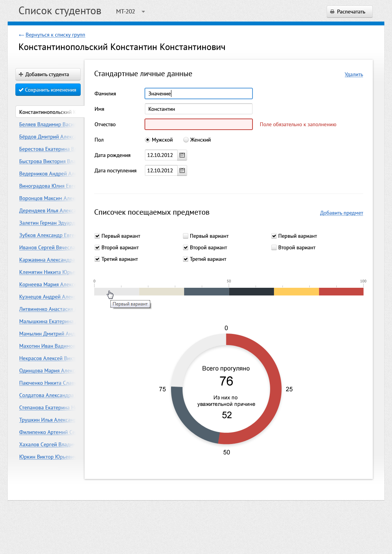
Task: Check Второй вариант in the right column
Action: pyautogui.click(x=274, y=247)
